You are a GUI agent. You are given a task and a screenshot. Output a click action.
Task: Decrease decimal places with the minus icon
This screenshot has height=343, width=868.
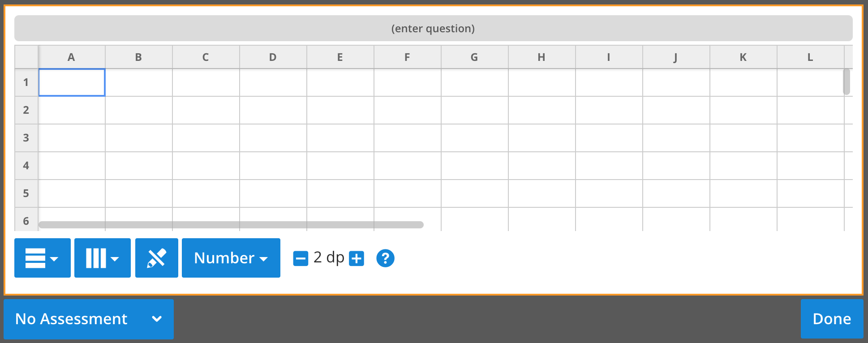(301, 258)
